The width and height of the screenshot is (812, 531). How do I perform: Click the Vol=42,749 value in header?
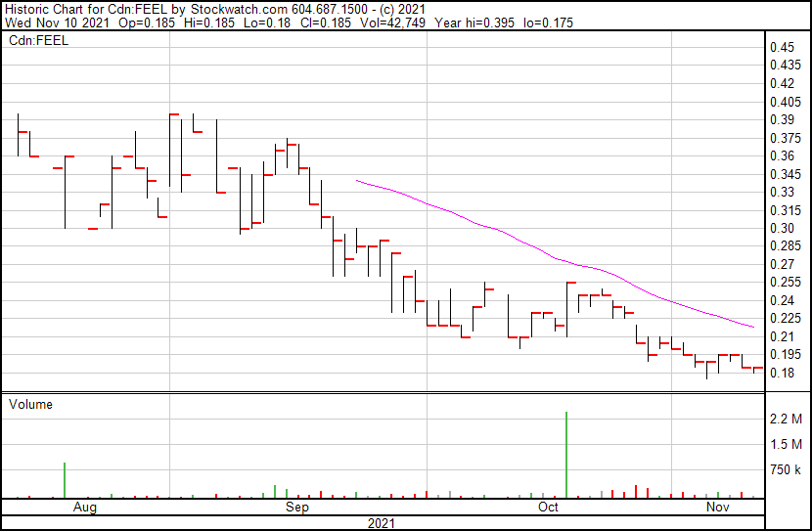pyautogui.click(x=392, y=22)
